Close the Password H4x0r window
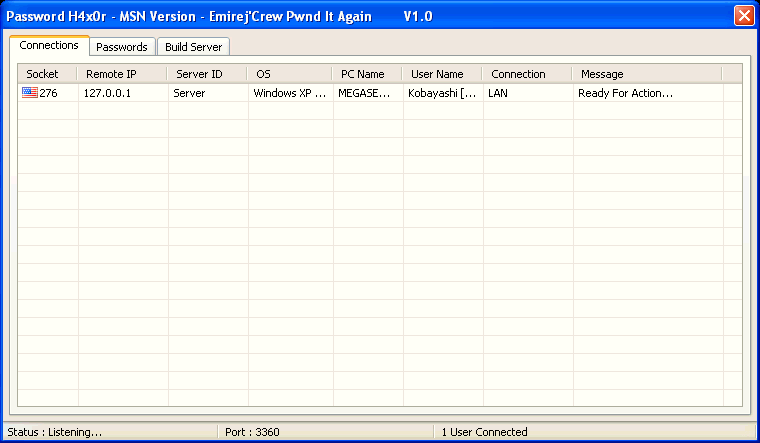This screenshot has height=443, width=760. click(743, 16)
